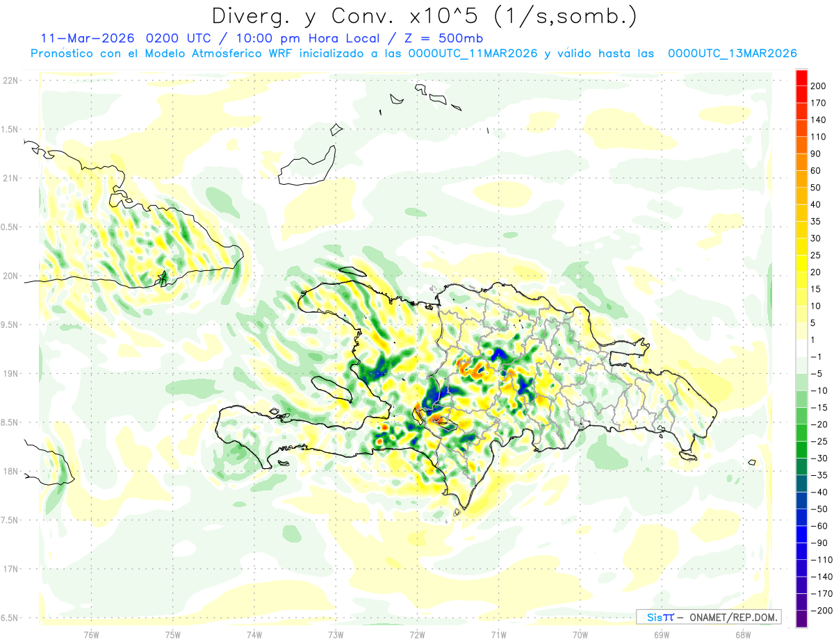Click the '0000UTC_13MAR2026' valid-until text

click(732, 53)
